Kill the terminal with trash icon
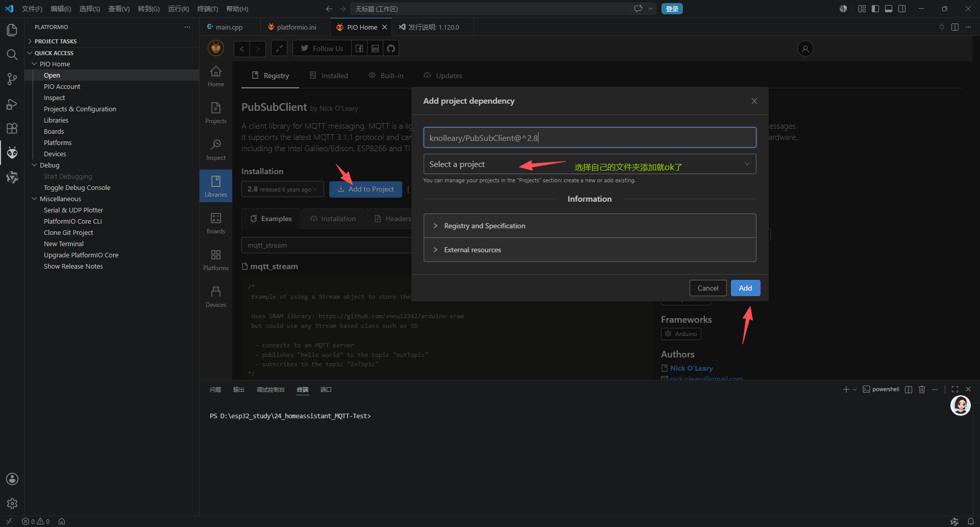980x527 pixels. coord(922,389)
